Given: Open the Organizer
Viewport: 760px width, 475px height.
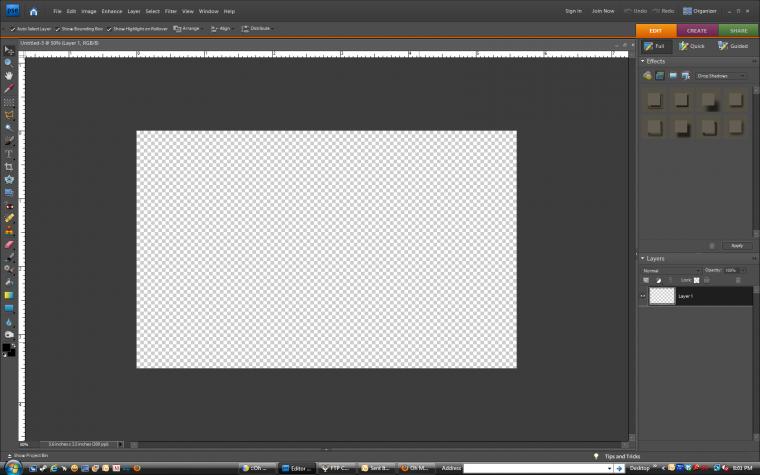Looking at the screenshot, I should [703, 11].
